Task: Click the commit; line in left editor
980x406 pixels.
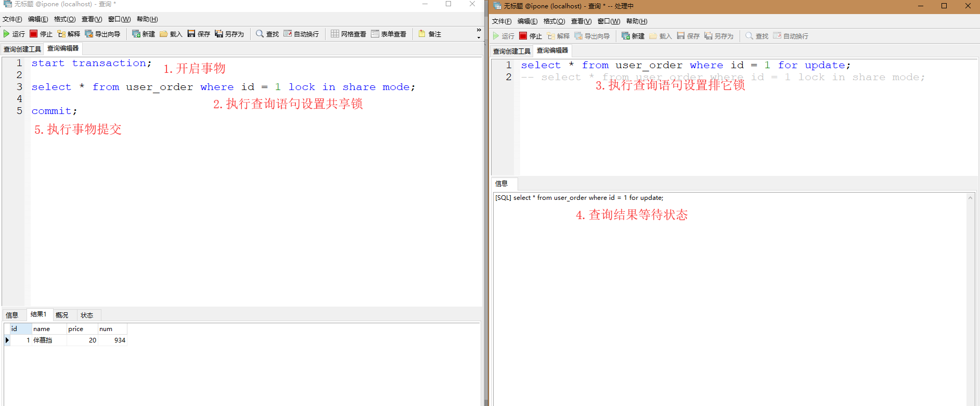Action: click(54, 111)
